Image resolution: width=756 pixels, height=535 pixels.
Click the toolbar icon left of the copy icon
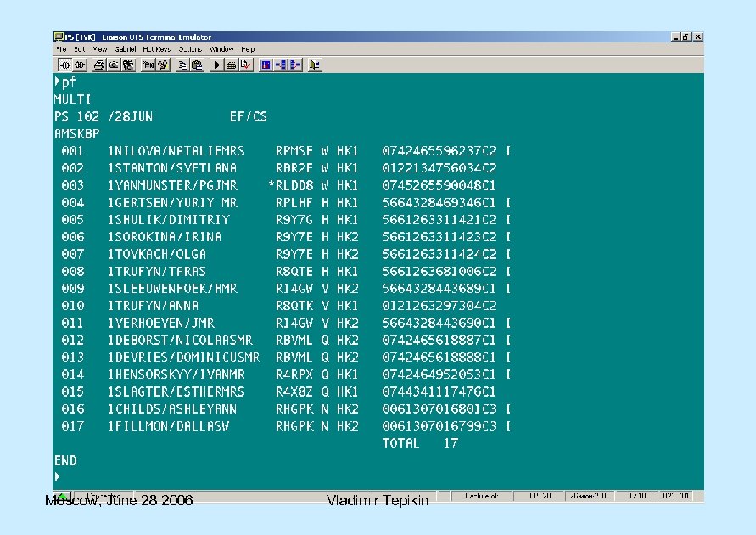pos(164,65)
